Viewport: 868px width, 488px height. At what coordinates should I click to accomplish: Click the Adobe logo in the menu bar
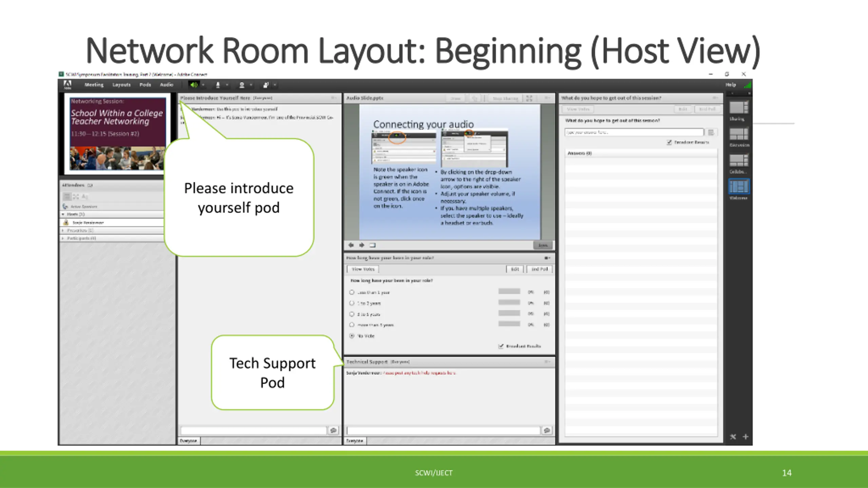(67, 85)
